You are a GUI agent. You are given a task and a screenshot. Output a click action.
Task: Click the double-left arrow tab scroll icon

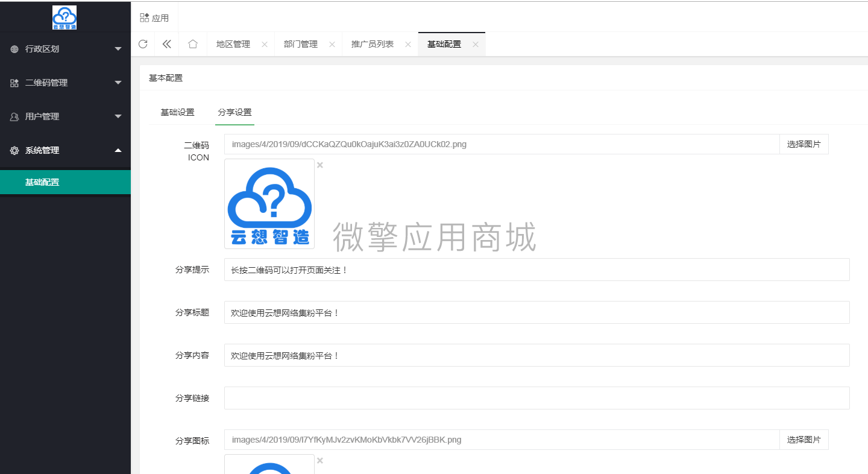click(167, 44)
